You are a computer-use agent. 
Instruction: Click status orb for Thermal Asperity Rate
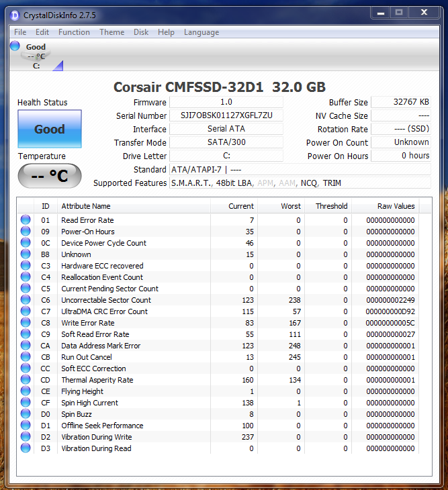(26, 379)
